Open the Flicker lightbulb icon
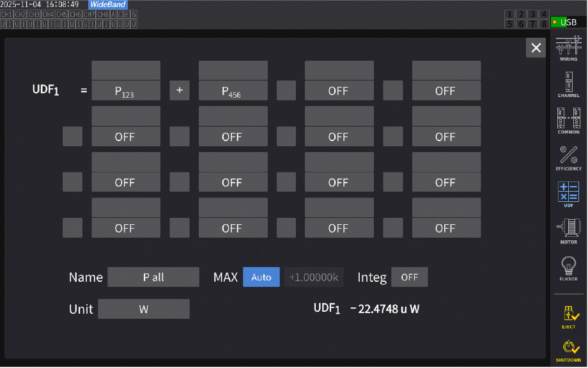The image size is (588, 368). (x=568, y=268)
